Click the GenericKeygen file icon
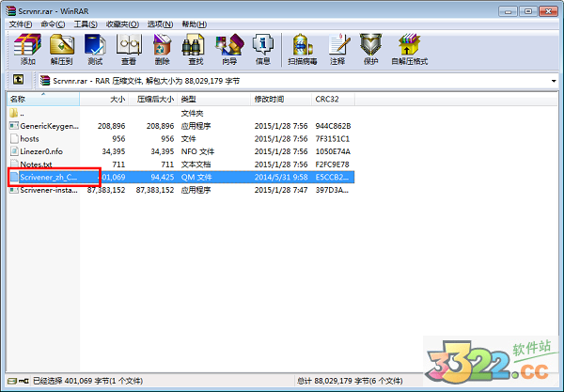This screenshot has height=392, width=564. [14, 126]
